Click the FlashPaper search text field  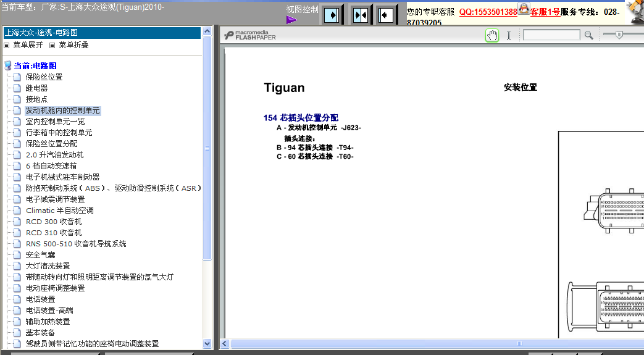tap(551, 35)
